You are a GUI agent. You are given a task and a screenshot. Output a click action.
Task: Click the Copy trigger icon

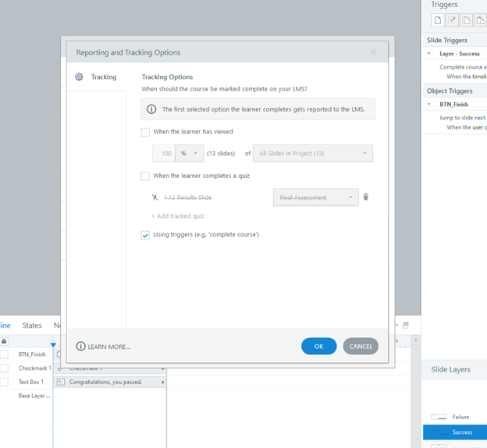click(467, 20)
